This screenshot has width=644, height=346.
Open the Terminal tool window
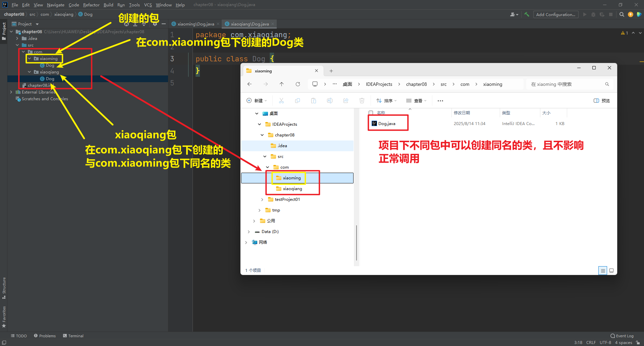click(x=76, y=336)
